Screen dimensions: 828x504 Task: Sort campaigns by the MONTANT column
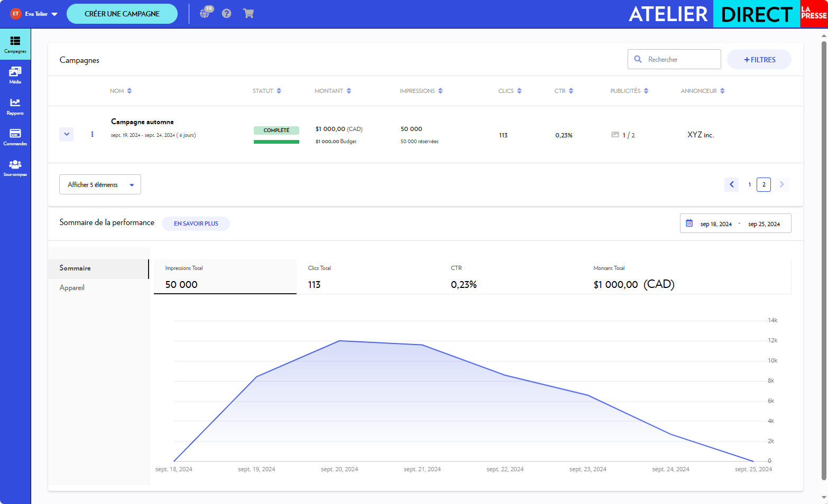[333, 91]
